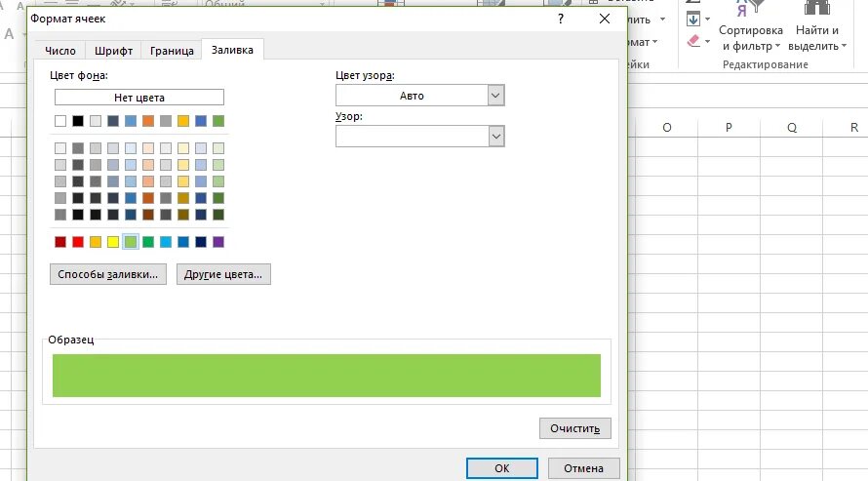The width and height of the screenshot is (868, 481).
Task: Open the Формат ячеек help question mark
Action: pos(561,19)
